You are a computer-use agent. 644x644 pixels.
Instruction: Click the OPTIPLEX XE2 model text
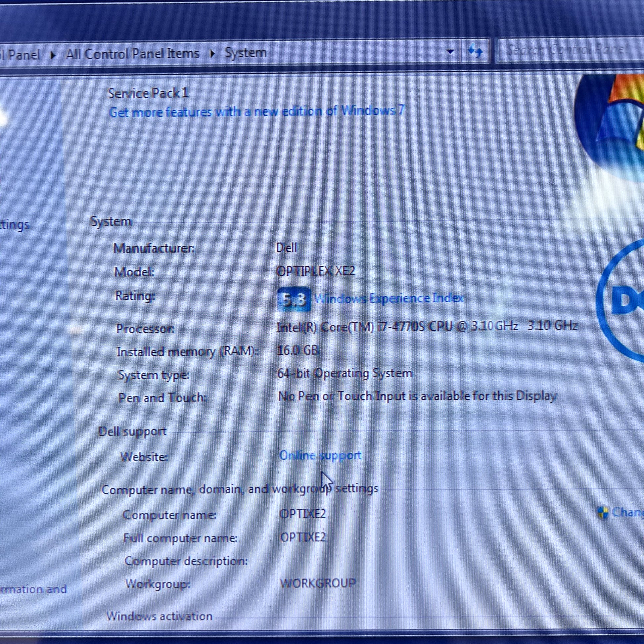click(x=315, y=271)
